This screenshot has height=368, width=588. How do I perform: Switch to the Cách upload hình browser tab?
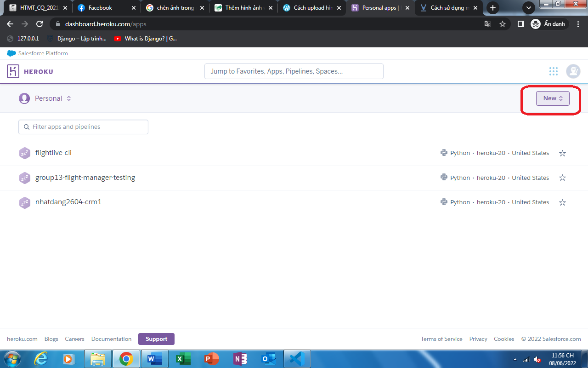[x=312, y=8]
